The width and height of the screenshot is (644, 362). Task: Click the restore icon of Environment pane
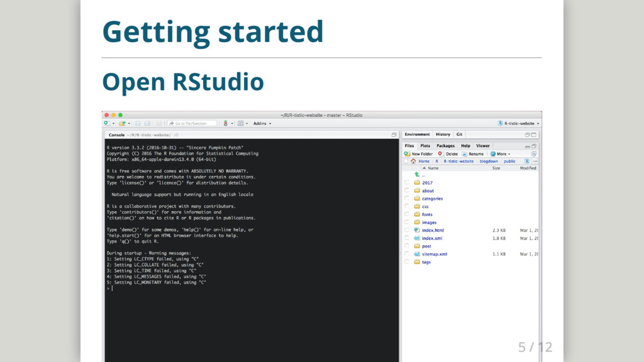point(528,134)
